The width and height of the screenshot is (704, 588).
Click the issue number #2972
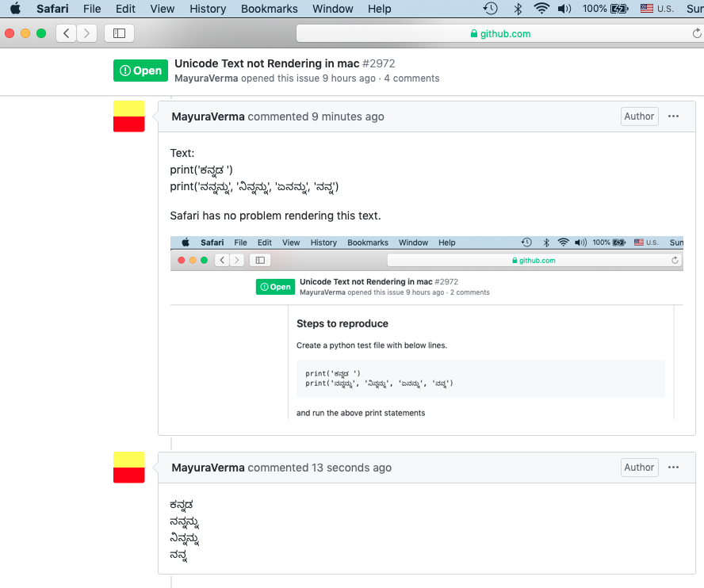pyautogui.click(x=378, y=63)
